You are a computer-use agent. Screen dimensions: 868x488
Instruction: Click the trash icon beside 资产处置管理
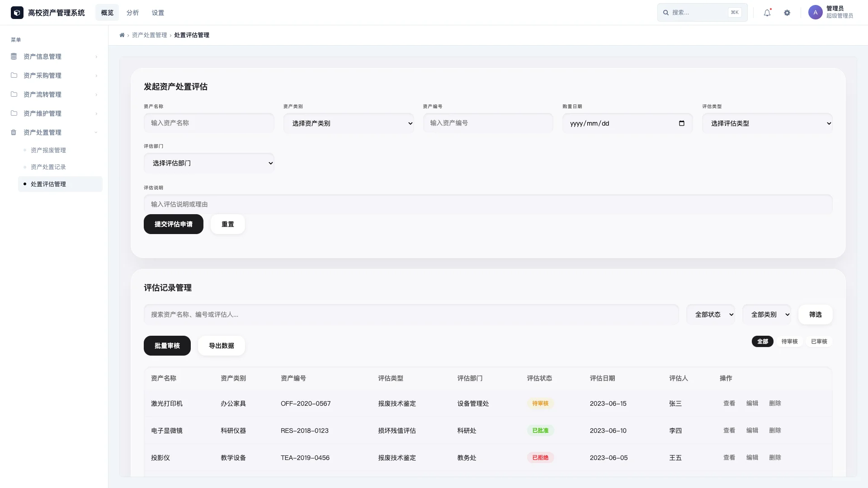coord(14,132)
